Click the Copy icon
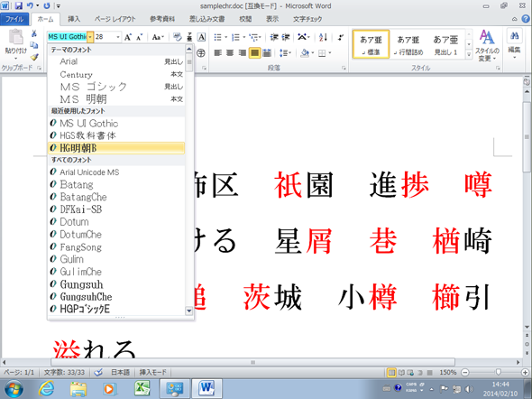 click(34, 45)
